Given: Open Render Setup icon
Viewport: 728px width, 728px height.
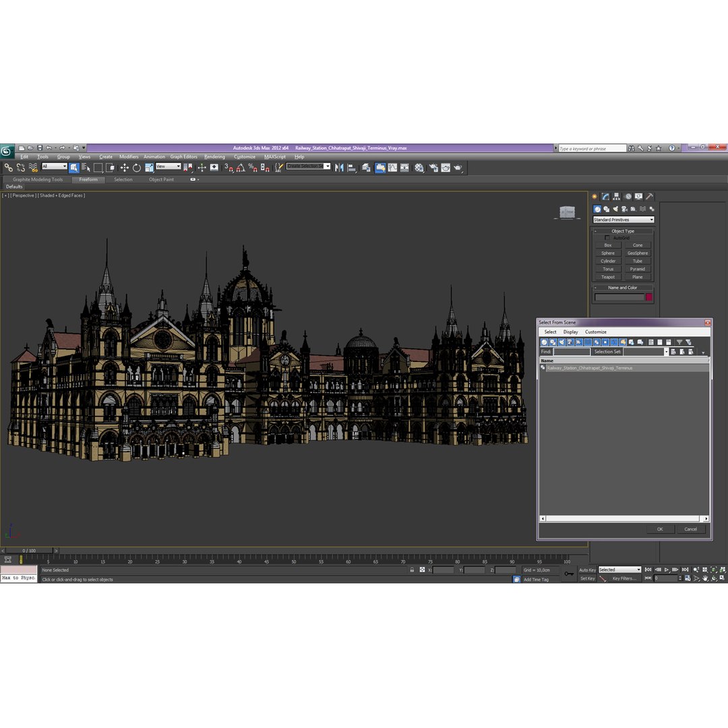Looking at the screenshot, I should tap(433, 168).
